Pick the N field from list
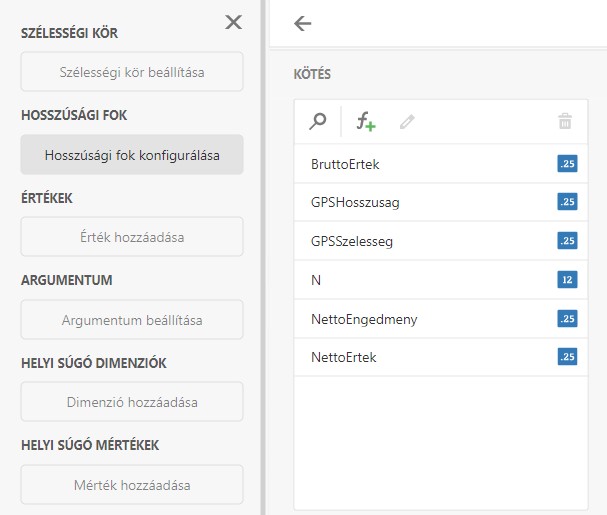The image size is (607, 515). pos(316,280)
